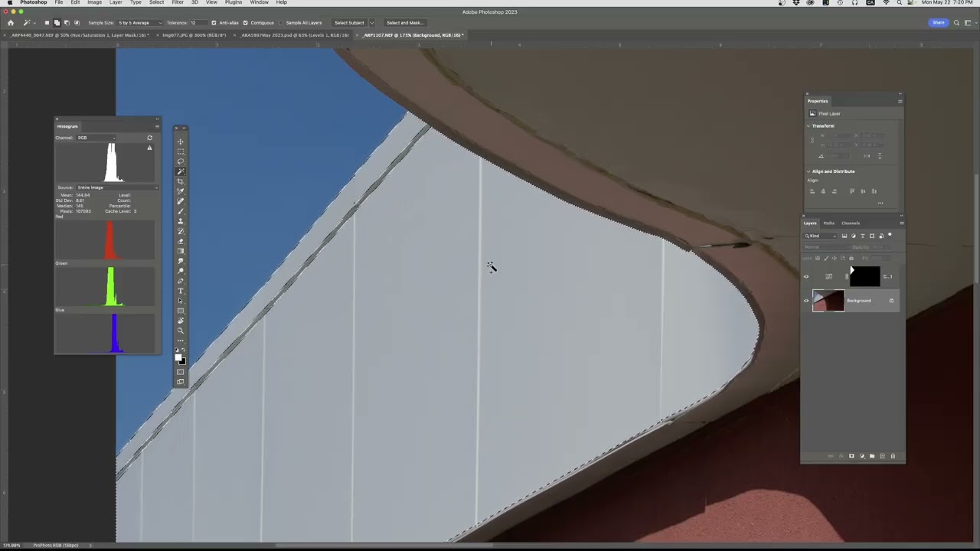Image resolution: width=980 pixels, height=551 pixels.
Task: Collapse the Align and Distribute section
Action: [808, 171]
